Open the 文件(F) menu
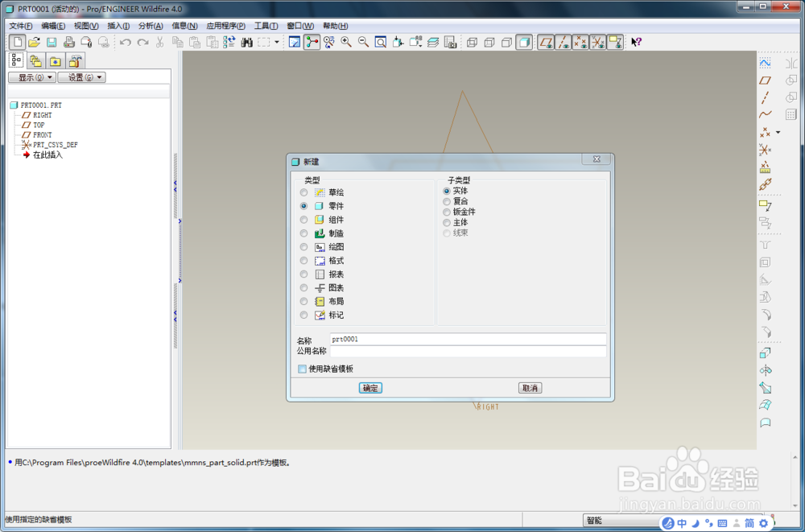Screen dimensions: 805x532 (21, 26)
